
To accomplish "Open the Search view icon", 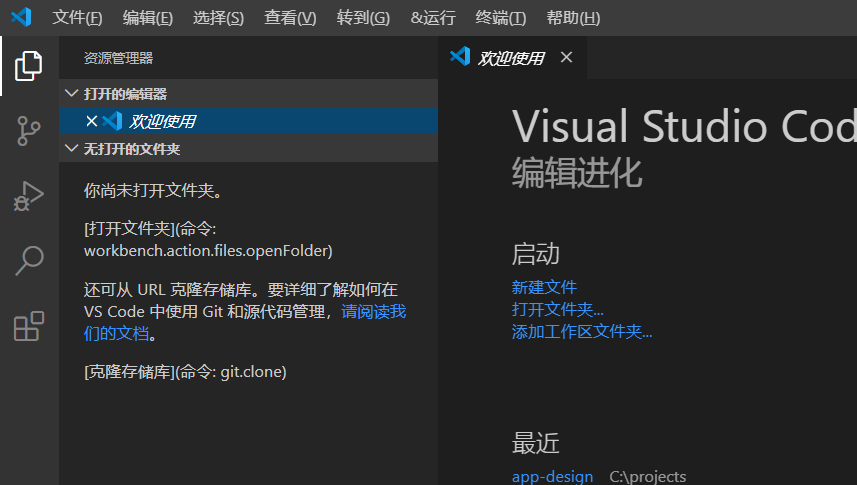I will pos(28,261).
